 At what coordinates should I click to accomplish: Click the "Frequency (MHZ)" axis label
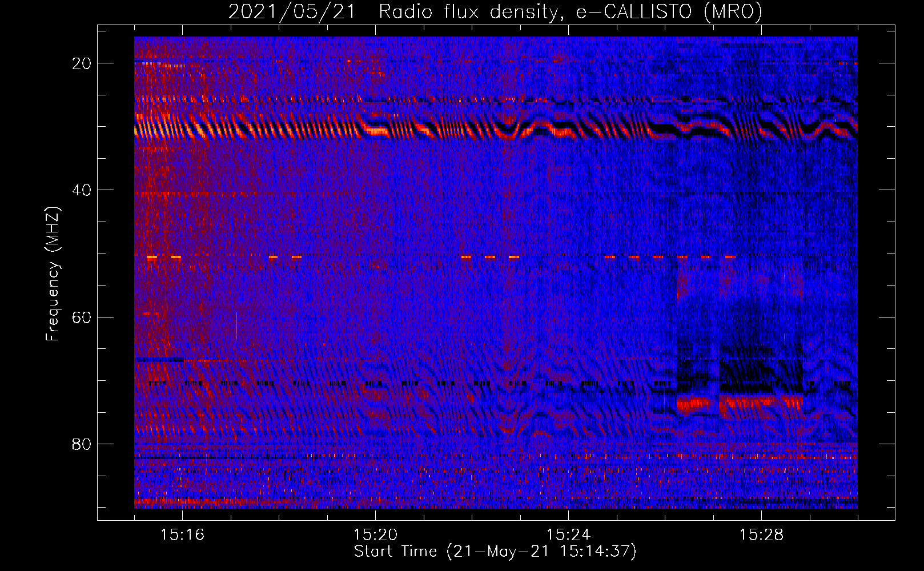(52, 274)
